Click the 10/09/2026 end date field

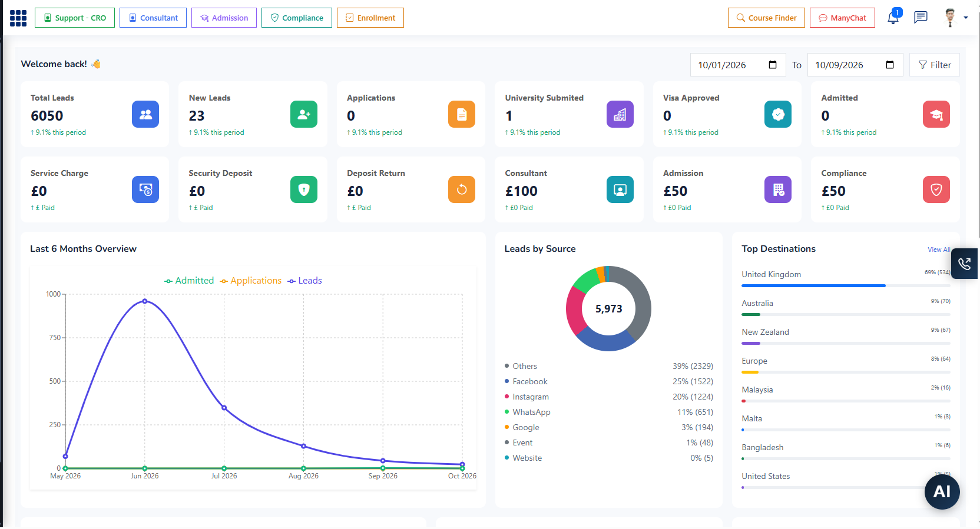tap(855, 65)
